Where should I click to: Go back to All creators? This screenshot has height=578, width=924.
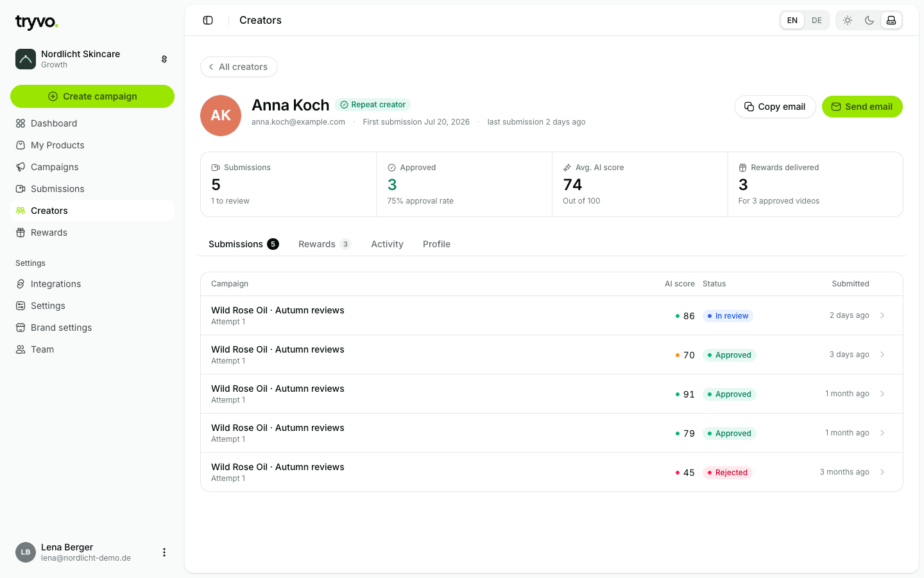[239, 67]
